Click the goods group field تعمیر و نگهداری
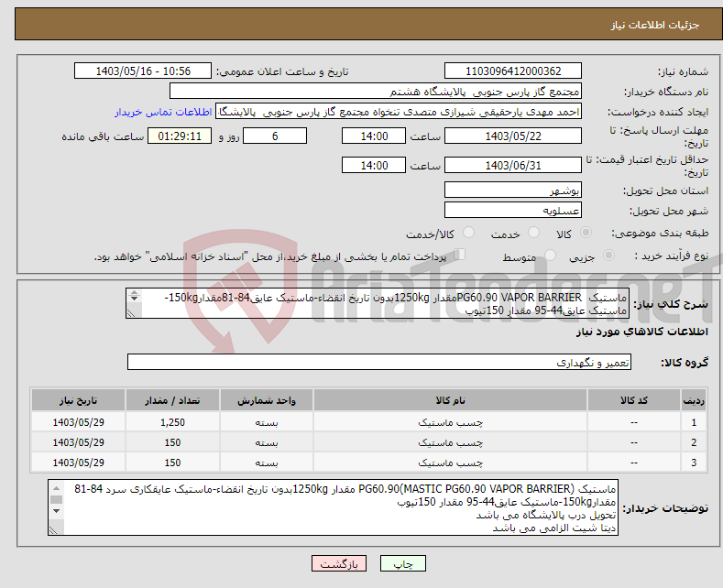The height and width of the screenshot is (588, 723). (379, 362)
